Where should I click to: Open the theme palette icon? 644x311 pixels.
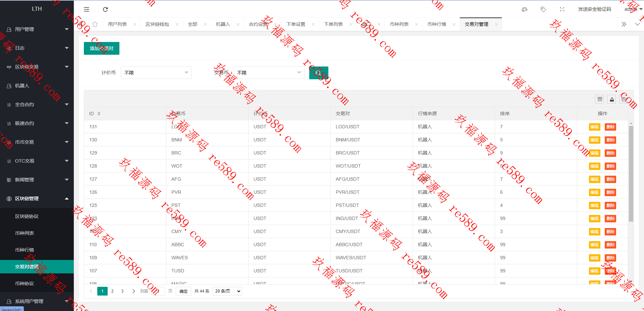tap(525, 9)
